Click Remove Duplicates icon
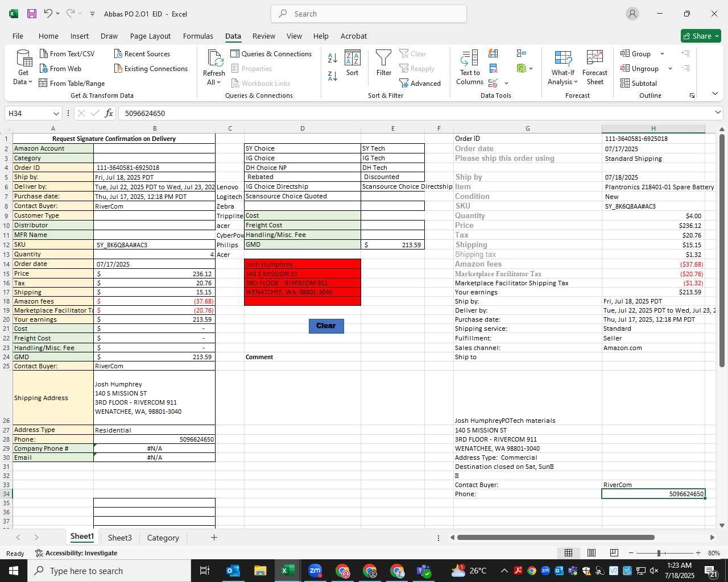Viewport: 728px width, 582px height. [493, 68]
